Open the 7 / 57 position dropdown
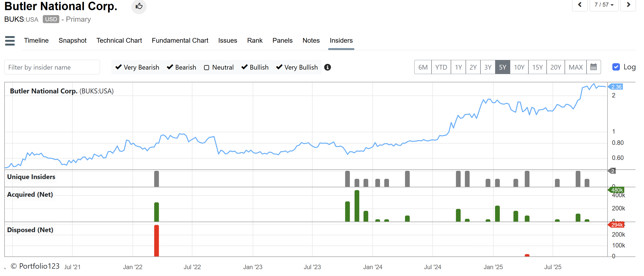Image resolution: width=644 pixels, height=276 pixels. point(604,5)
